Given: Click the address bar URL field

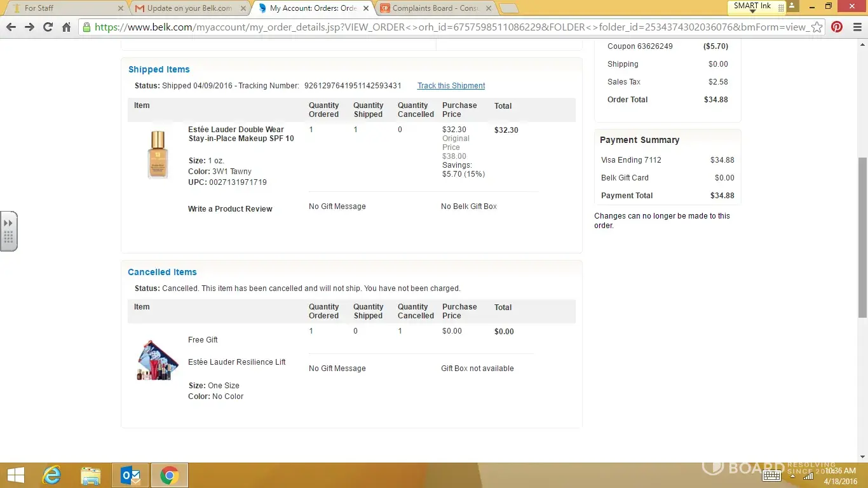Looking at the screenshot, I should pos(445,27).
